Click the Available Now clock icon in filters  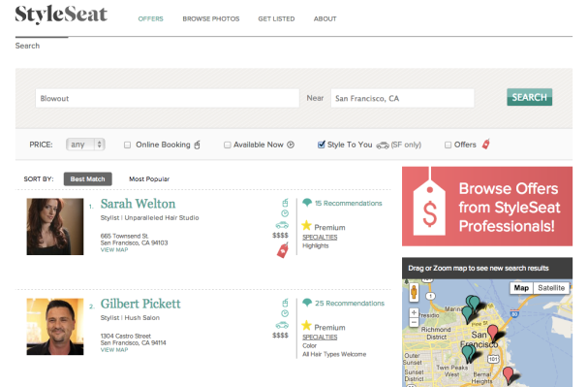pos(291,145)
